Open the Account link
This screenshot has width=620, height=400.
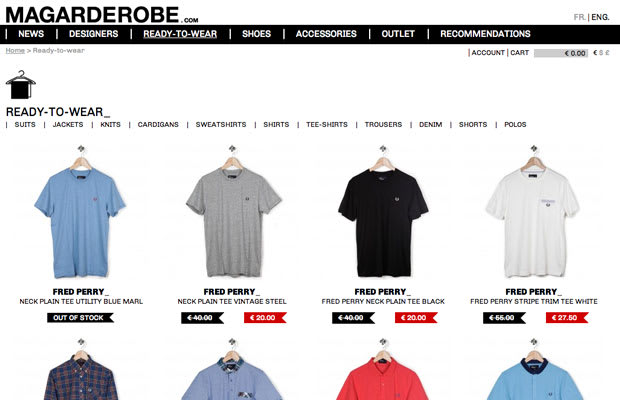(x=488, y=53)
